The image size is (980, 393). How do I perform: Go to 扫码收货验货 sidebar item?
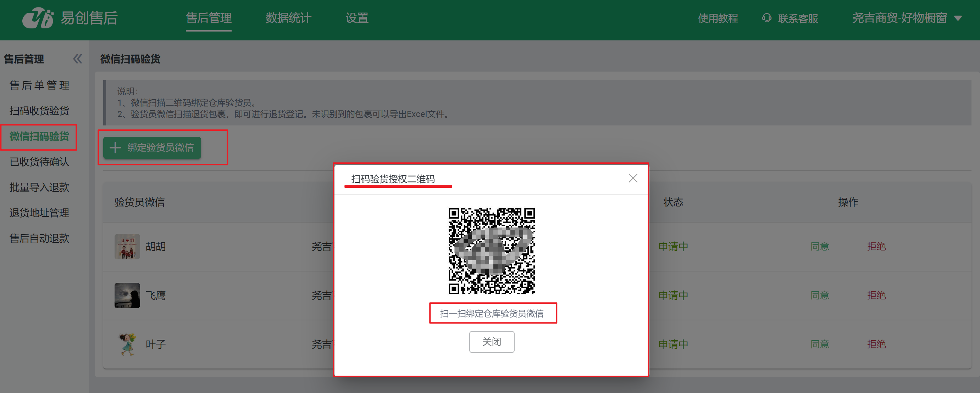tap(39, 111)
